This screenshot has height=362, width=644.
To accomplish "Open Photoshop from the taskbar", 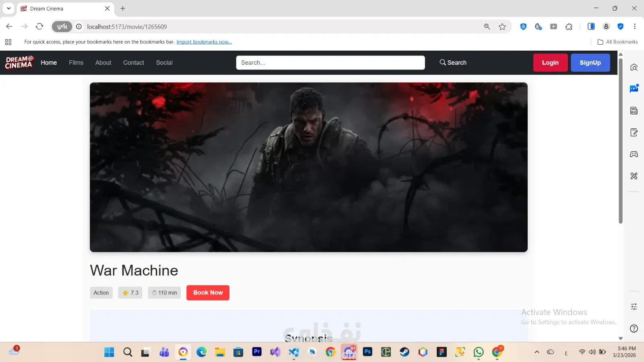I will coord(367,352).
